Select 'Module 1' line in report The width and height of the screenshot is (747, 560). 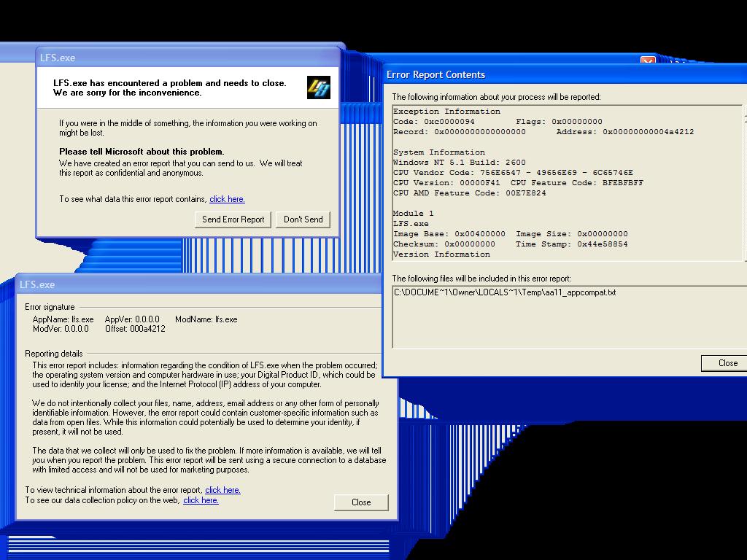tap(414, 214)
